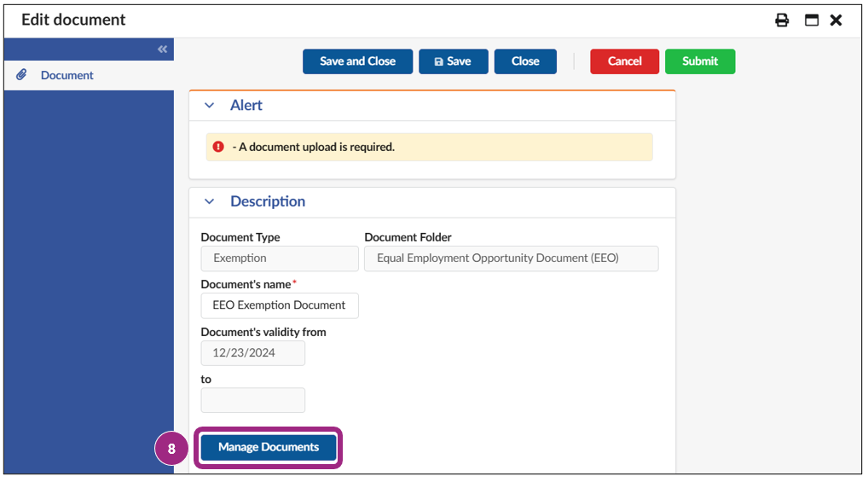Submit the document with green button
The width and height of the screenshot is (868, 482).
[x=700, y=61]
